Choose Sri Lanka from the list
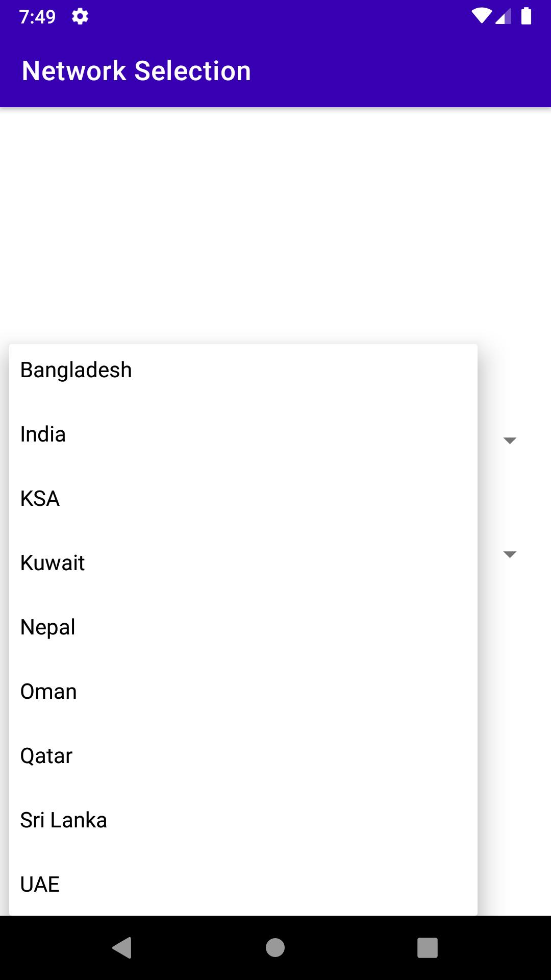Screen dimensions: 551x980 click(243, 820)
